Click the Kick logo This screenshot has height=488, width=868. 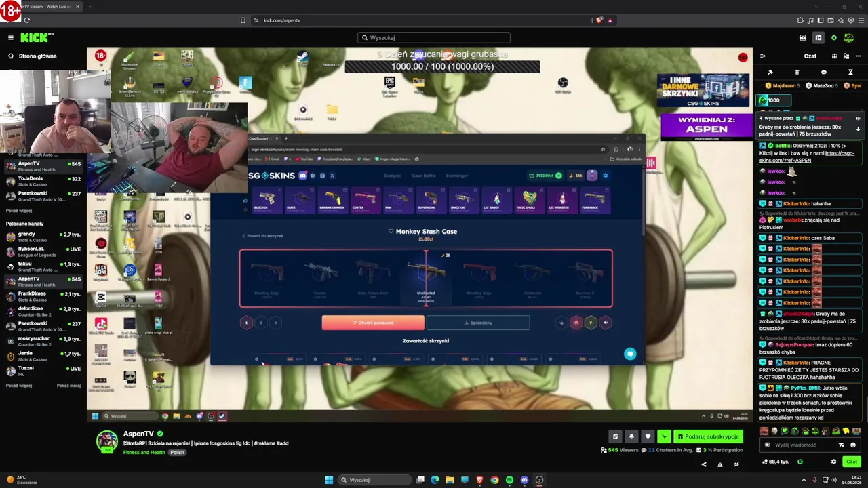click(x=37, y=38)
